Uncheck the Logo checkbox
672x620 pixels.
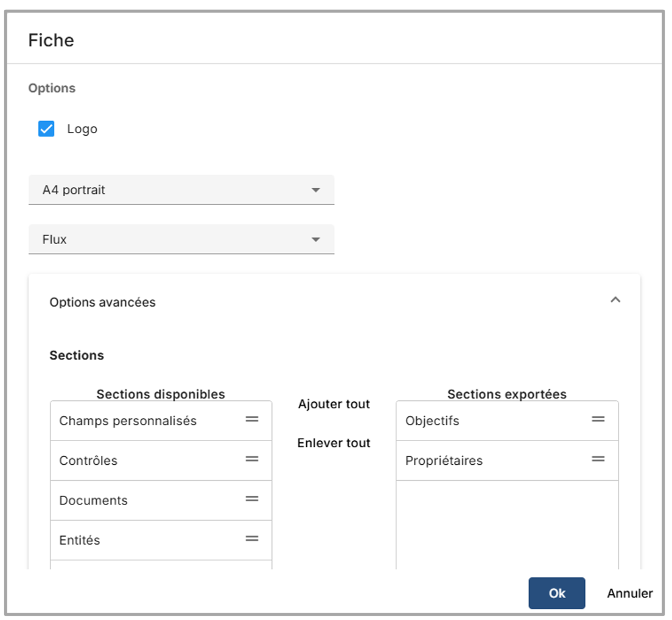pyautogui.click(x=46, y=129)
